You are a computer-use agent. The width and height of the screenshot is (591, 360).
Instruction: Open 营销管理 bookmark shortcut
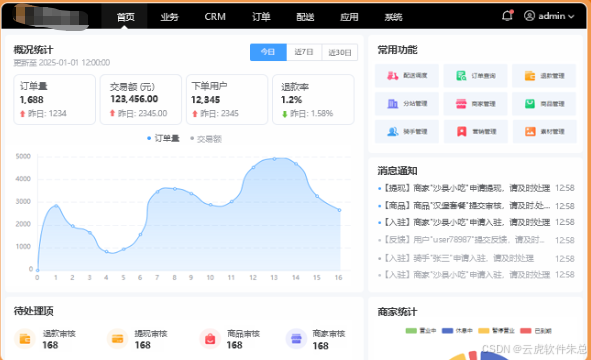(475, 132)
